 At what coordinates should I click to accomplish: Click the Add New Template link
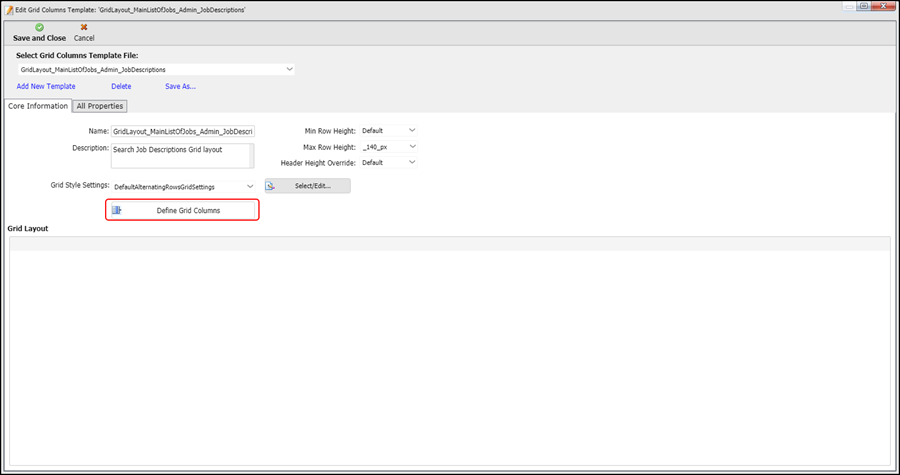point(46,86)
